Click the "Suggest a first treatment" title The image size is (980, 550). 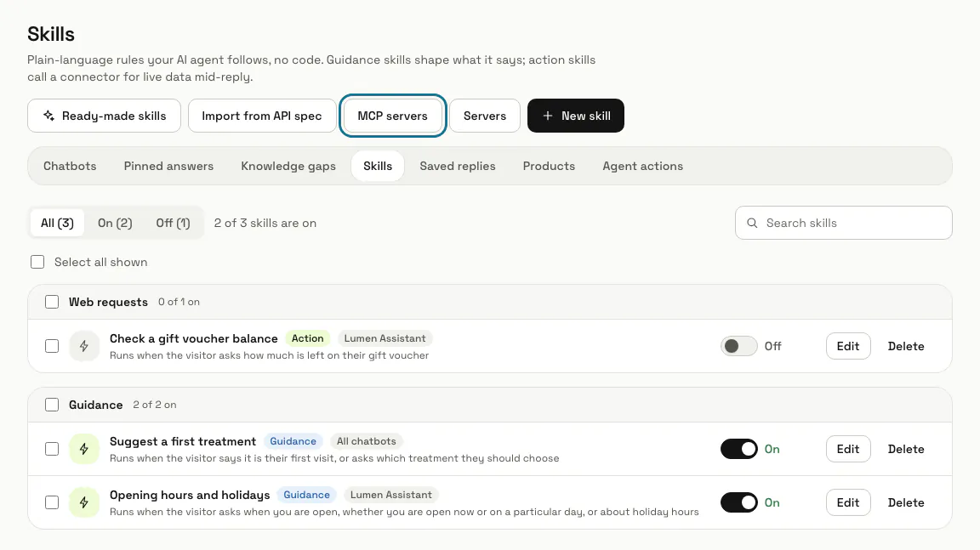coord(183,441)
